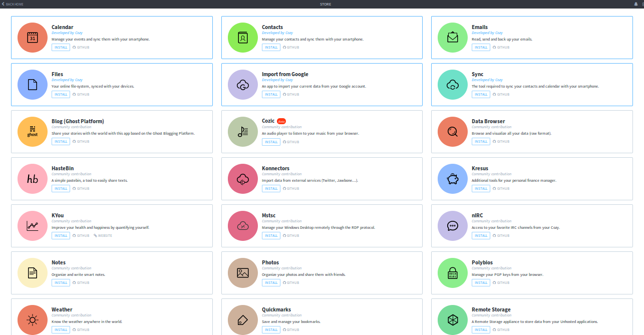Open the Contacts GitHub link
The image size is (644, 335).
pyautogui.click(x=291, y=48)
